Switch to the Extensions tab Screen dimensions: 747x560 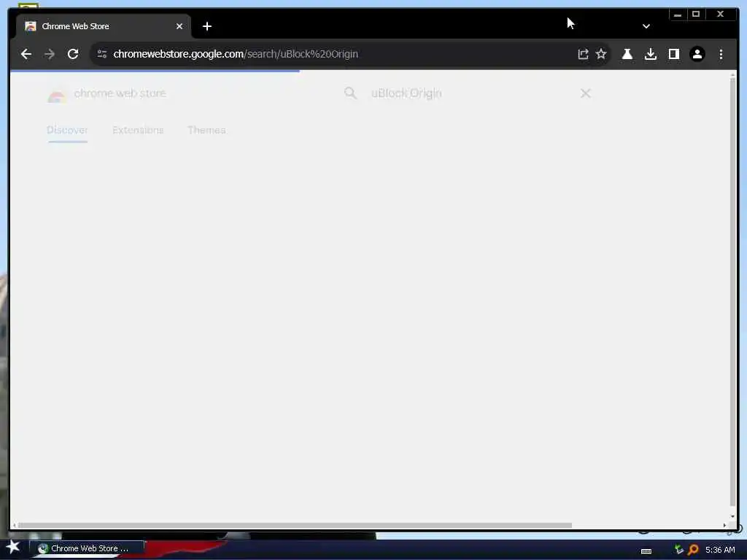pos(138,131)
